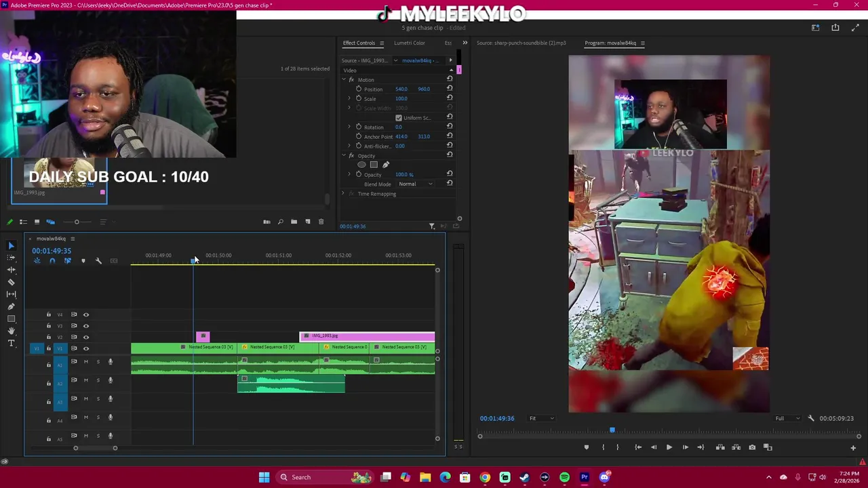This screenshot has width=868, height=488.
Task: Open the movalw84kq sequence panel menu
Action: click(x=73, y=239)
